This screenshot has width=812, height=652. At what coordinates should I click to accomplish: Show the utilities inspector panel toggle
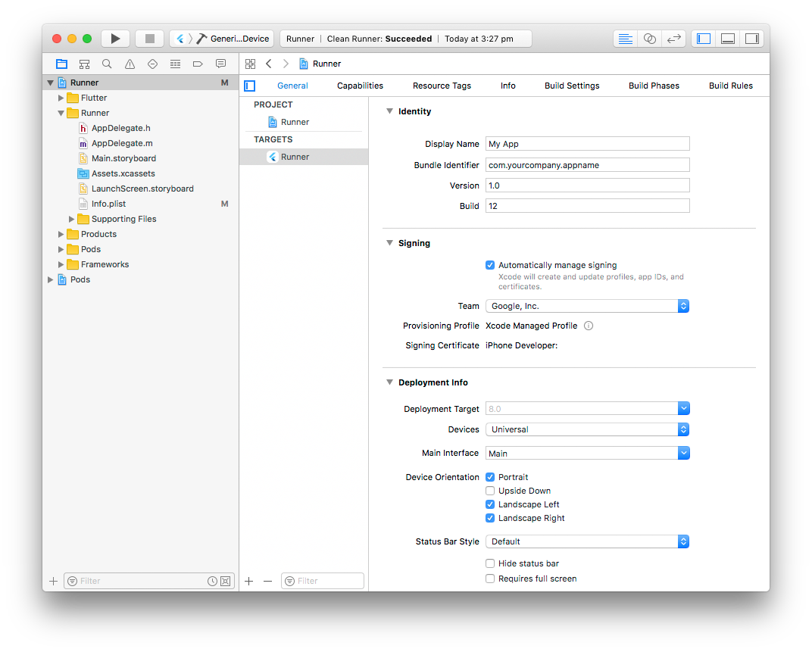point(751,38)
